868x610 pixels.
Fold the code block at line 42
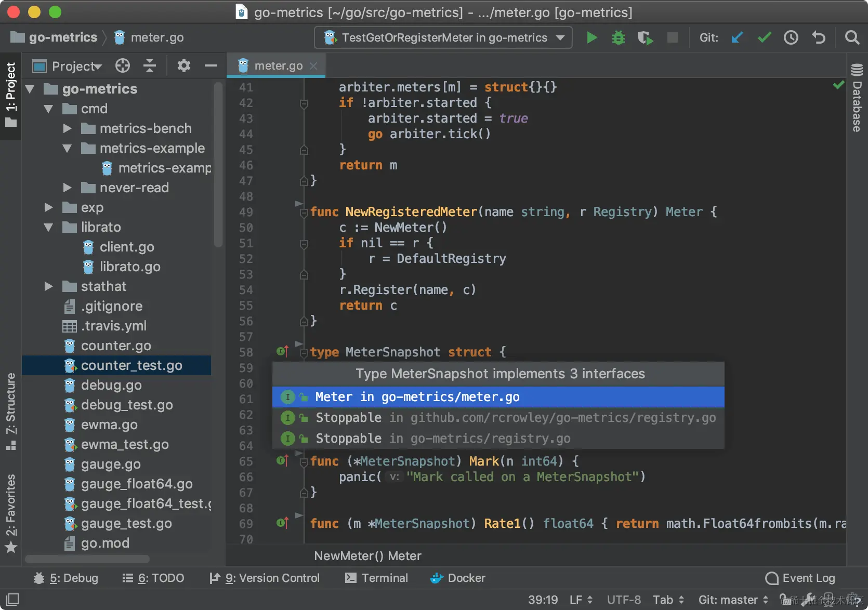coord(304,103)
